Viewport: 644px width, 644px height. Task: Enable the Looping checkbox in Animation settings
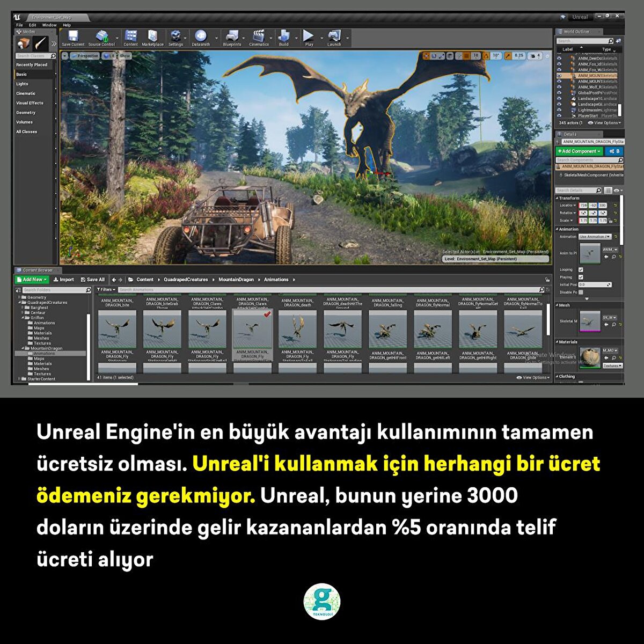(581, 269)
